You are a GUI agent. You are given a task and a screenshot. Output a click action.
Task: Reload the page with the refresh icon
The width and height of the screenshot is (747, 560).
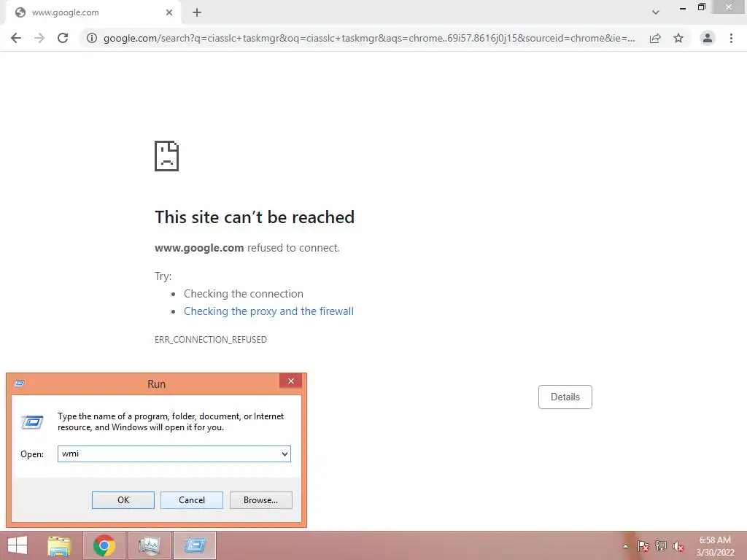(63, 38)
